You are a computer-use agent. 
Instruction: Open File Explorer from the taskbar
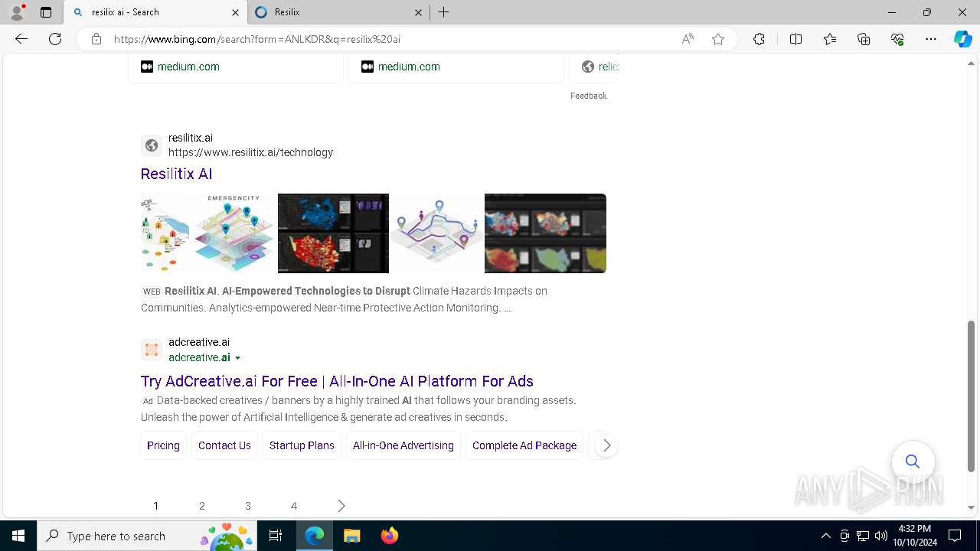[351, 536]
